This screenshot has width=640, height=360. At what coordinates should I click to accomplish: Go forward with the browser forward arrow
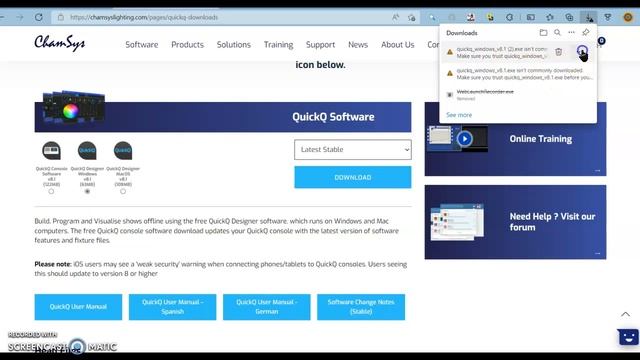pos(20,17)
